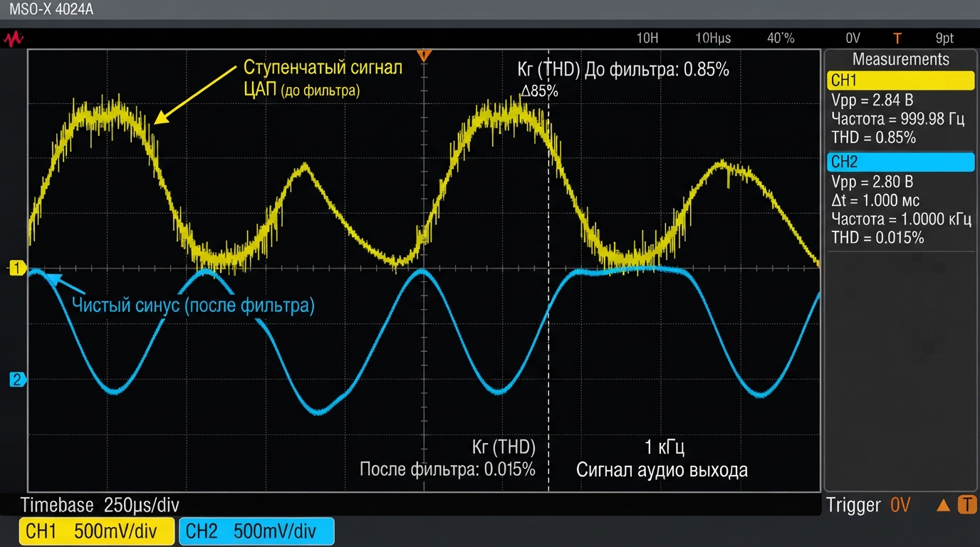Screen dimensions: 980x547
Task: Click the orange T box beside Trigger
Action: pyautogui.click(x=966, y=505)
